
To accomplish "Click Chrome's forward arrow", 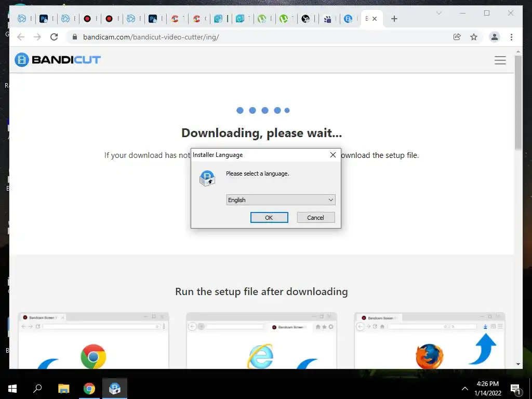I will [x=37, y=37].
